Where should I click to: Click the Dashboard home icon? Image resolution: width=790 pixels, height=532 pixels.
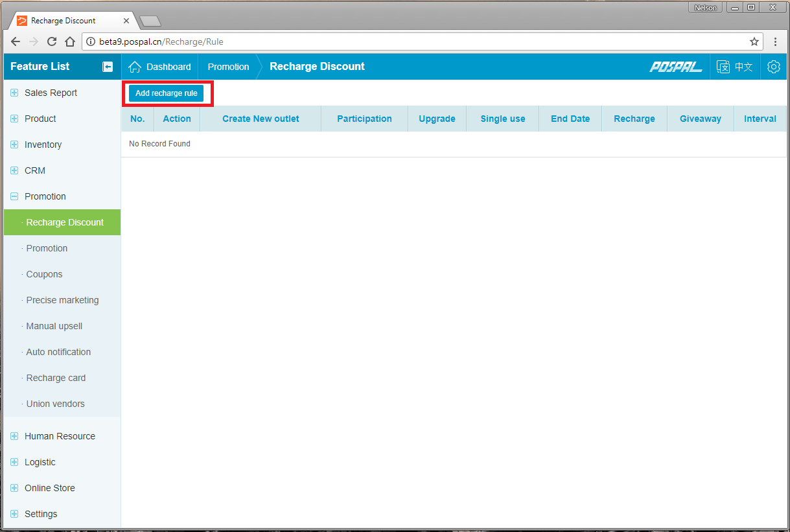pos(135,67)
